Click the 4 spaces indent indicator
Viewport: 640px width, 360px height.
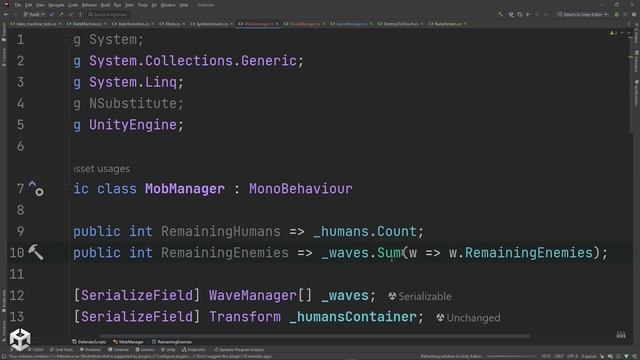coord(589,356)
